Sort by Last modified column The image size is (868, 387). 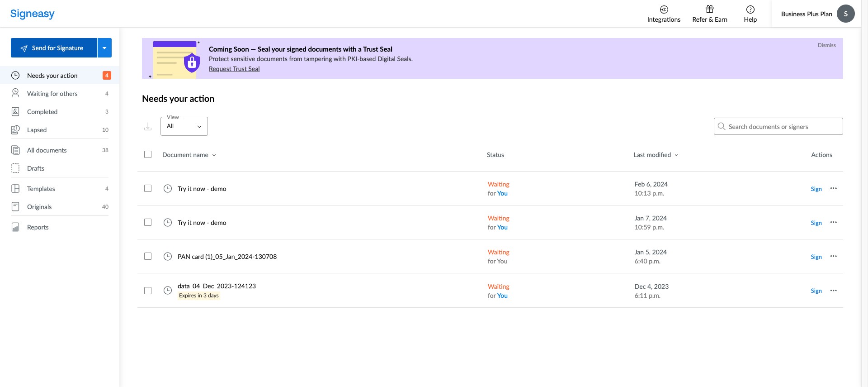[x=656, y=155]
